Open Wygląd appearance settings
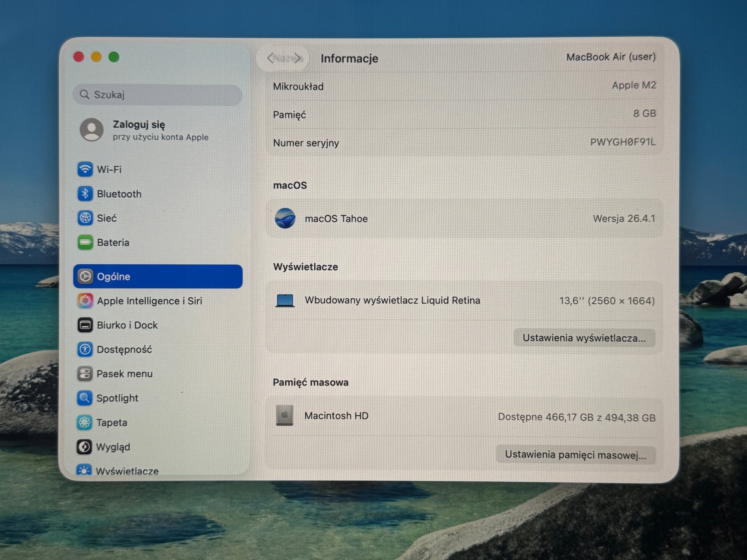 (158, 447)
